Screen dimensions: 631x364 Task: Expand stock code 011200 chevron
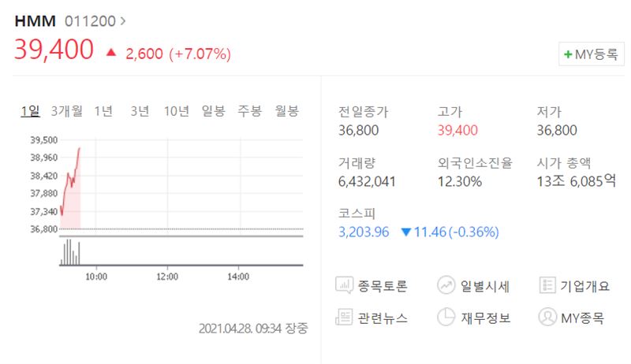click(x=123, y=20)
